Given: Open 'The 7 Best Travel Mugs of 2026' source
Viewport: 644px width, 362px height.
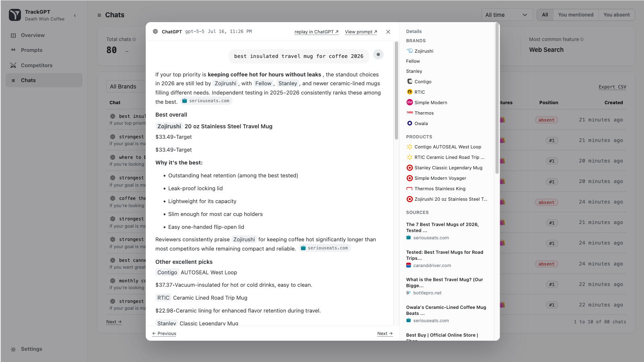Looking at the screenshot, I should (446, 231).
